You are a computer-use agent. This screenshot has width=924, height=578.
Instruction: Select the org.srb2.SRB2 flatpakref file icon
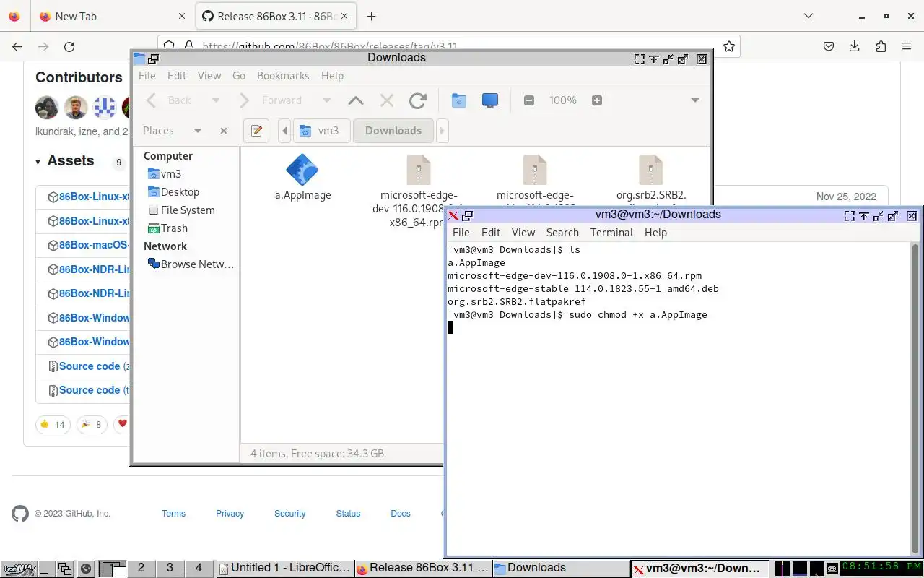point(651,170)
